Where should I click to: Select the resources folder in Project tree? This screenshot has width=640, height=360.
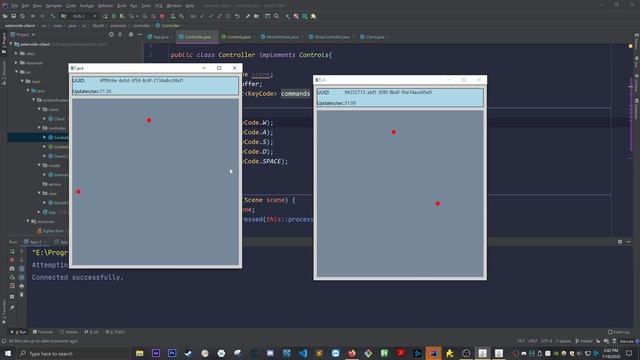coord(42,222)
